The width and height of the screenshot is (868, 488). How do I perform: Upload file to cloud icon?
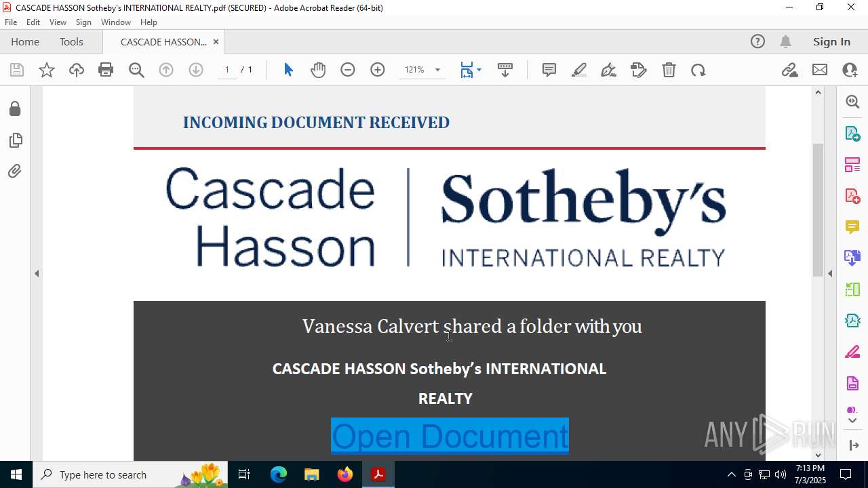pyautogui.click(x=77, y=70)
